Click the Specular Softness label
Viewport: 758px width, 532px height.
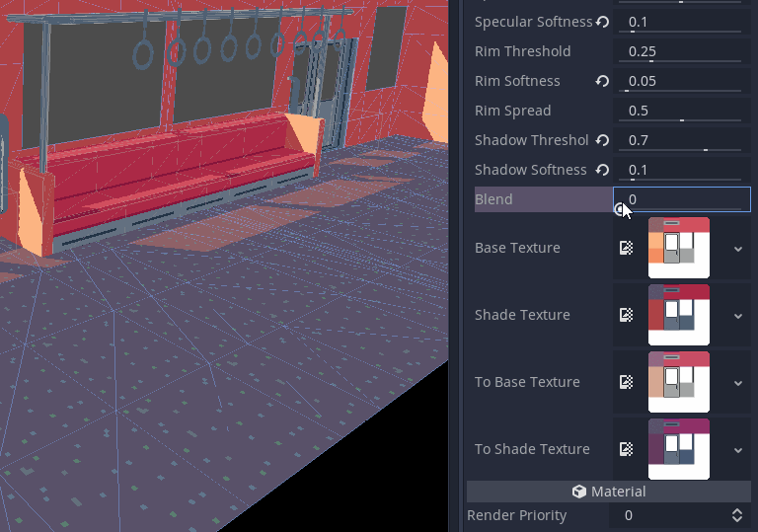pyautogui.click(x=533, y=22)
